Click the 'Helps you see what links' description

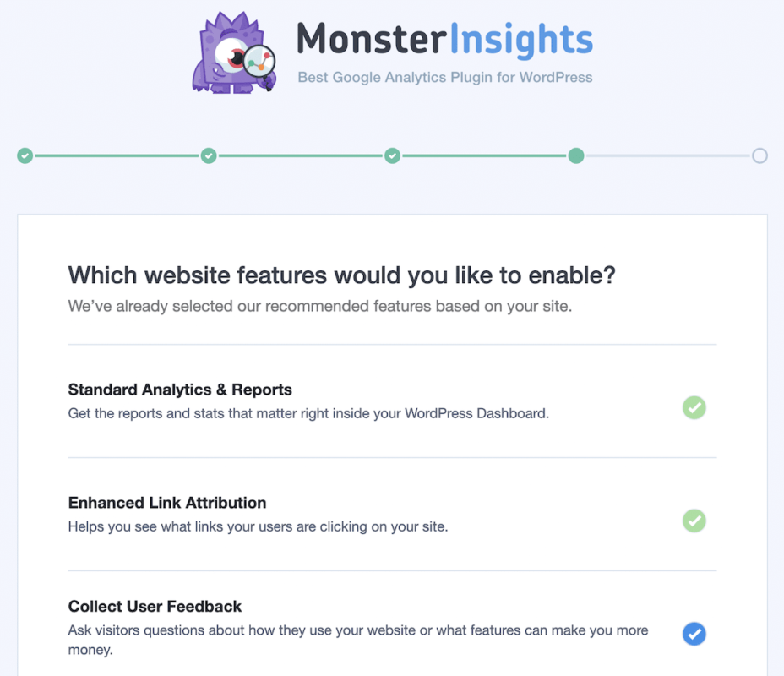[258, 526]
